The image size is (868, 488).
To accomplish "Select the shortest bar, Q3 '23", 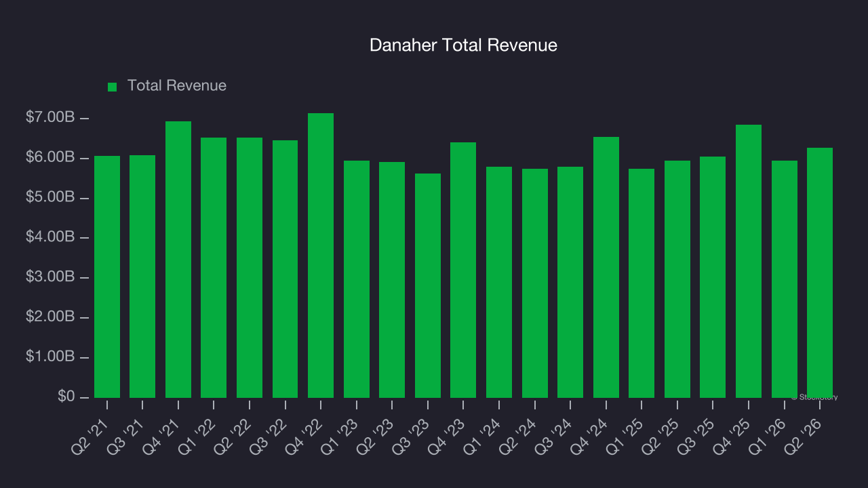I will (x=428, y=285).
